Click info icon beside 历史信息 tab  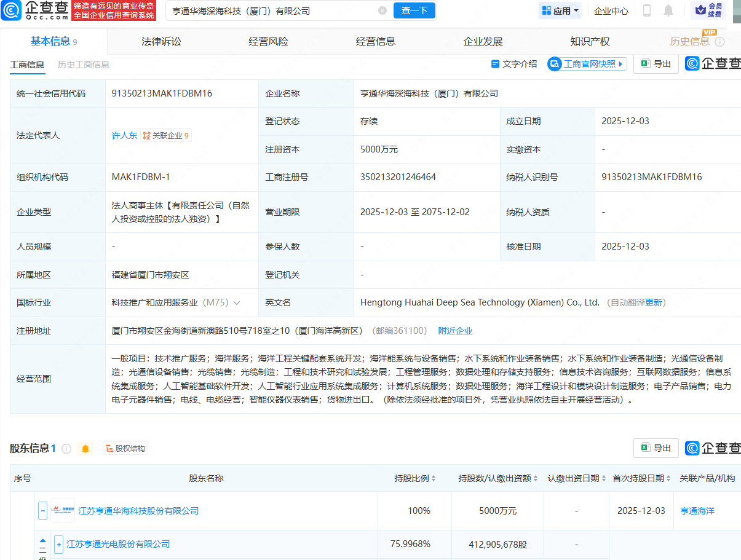(720, 42)
